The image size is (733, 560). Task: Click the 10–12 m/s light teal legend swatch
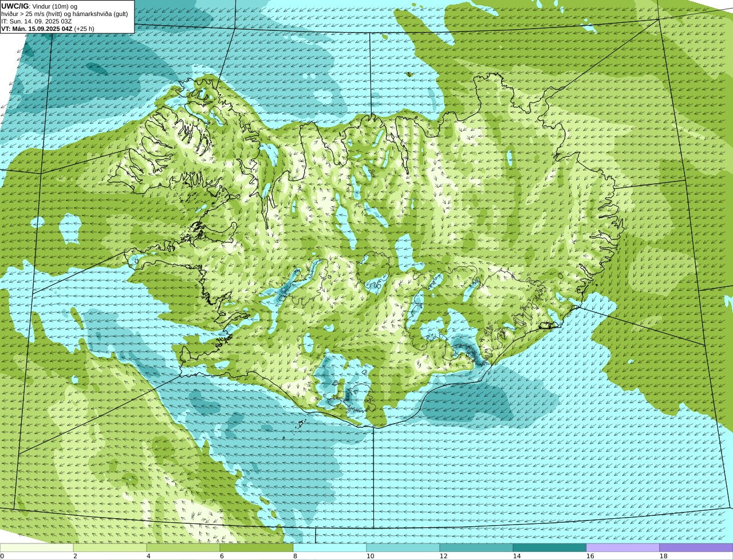click(403, 548)
